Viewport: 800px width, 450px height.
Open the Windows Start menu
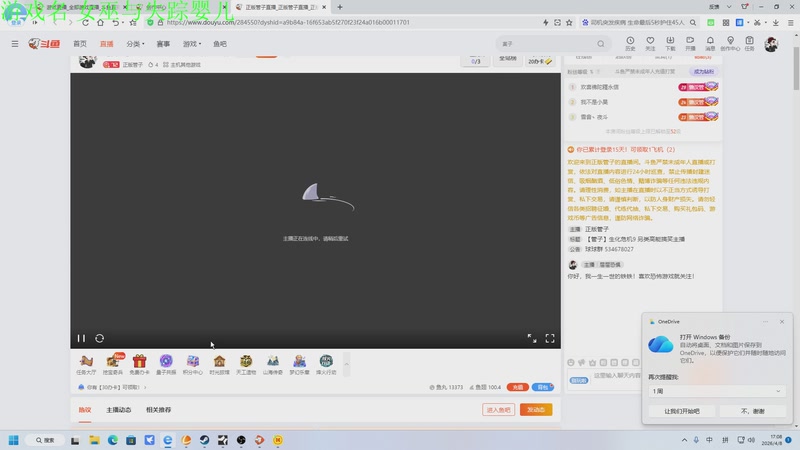14,440
